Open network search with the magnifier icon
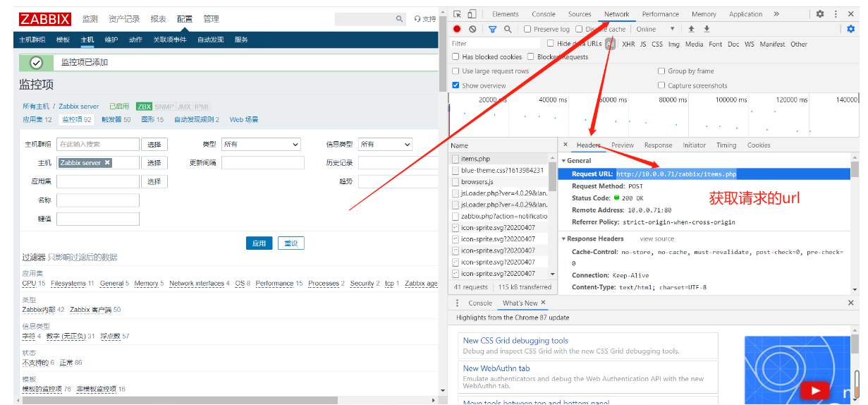The height and width of the screenshot is (405, 868). point(508,29)
